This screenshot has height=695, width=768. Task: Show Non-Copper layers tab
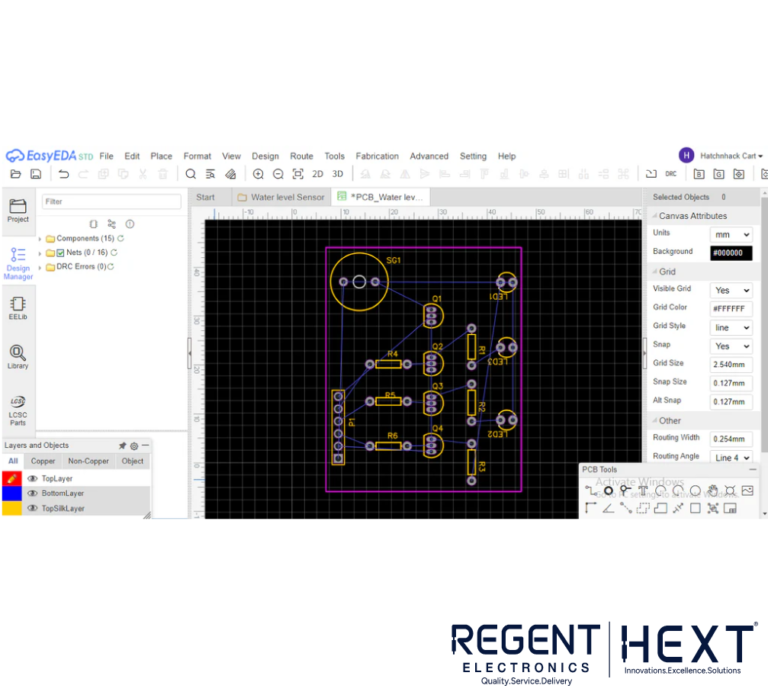[x=88, y=461]
